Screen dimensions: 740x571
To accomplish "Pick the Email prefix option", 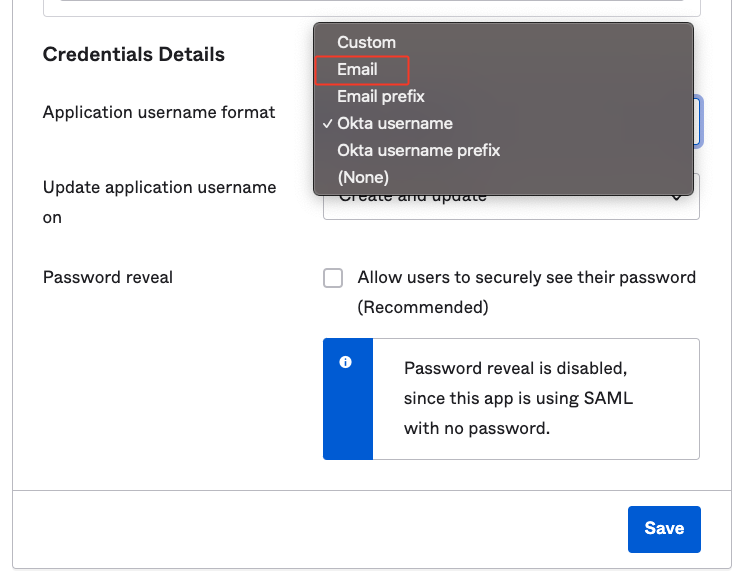I will [380, 97].
